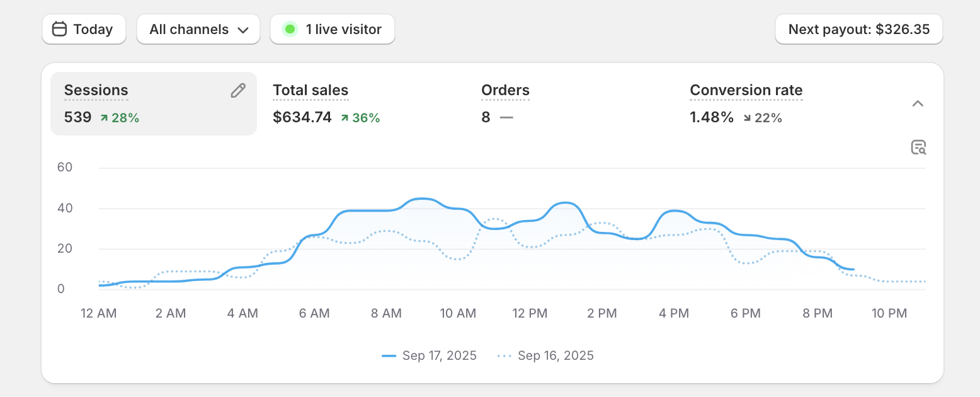The width and height of the screenshot is (980, 397).
Task: Switch to the Orders metric
Action: tap(505, 91)
